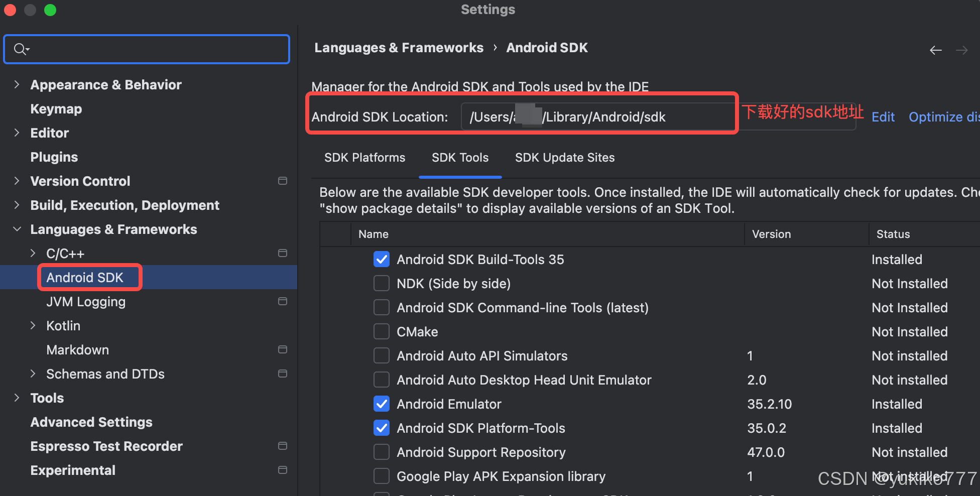This screenshot has height=496, width=980.
Task: Click project-level icon beside C/C++
Action: [x=283, y=253]
